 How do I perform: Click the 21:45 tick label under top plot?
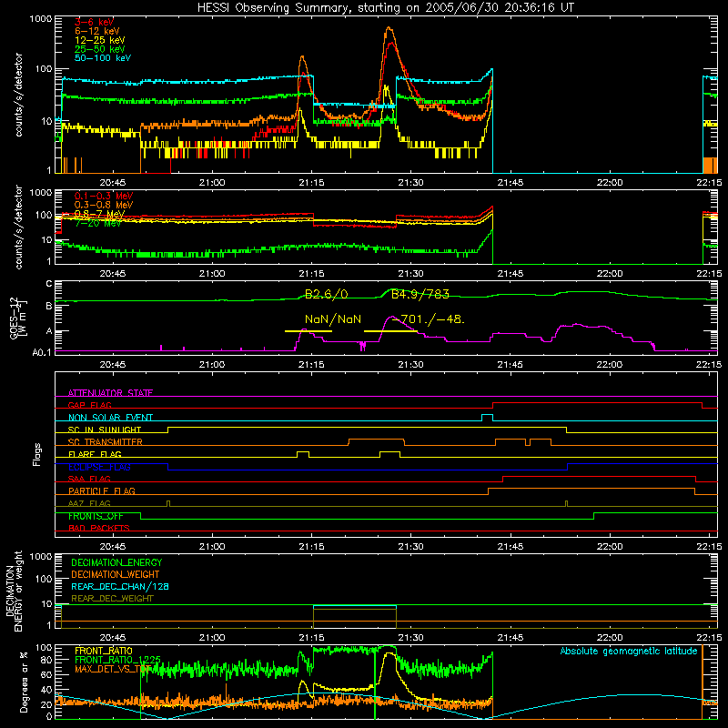pyautogui.click(x=510, y=183)
